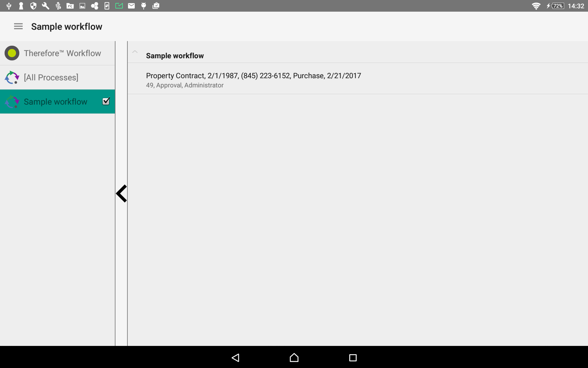Screen dimensions: 588x368
Task: Click the Android back navigation icon
Action: point(236,357)
